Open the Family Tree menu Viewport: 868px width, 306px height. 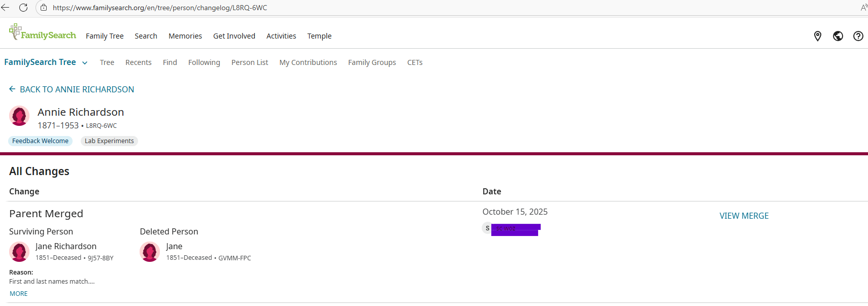(105, 36)
